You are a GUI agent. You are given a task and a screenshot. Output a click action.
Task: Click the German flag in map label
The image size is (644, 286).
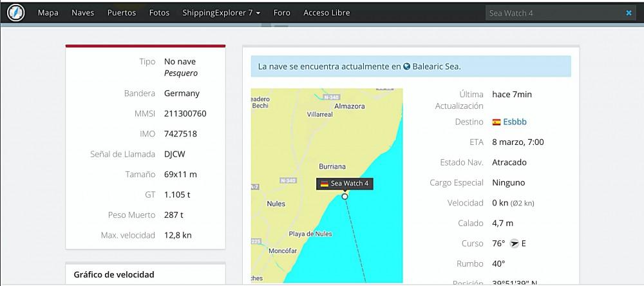pos(325,184)
